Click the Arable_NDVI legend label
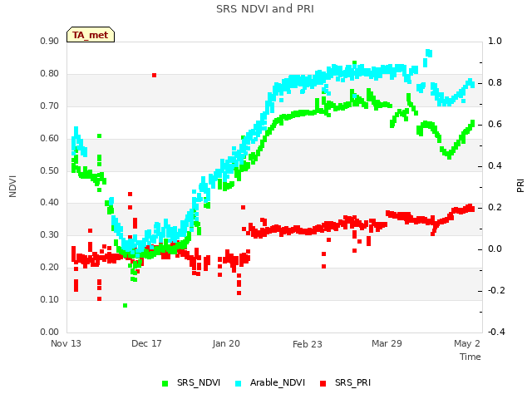 (x=278, y=382)
